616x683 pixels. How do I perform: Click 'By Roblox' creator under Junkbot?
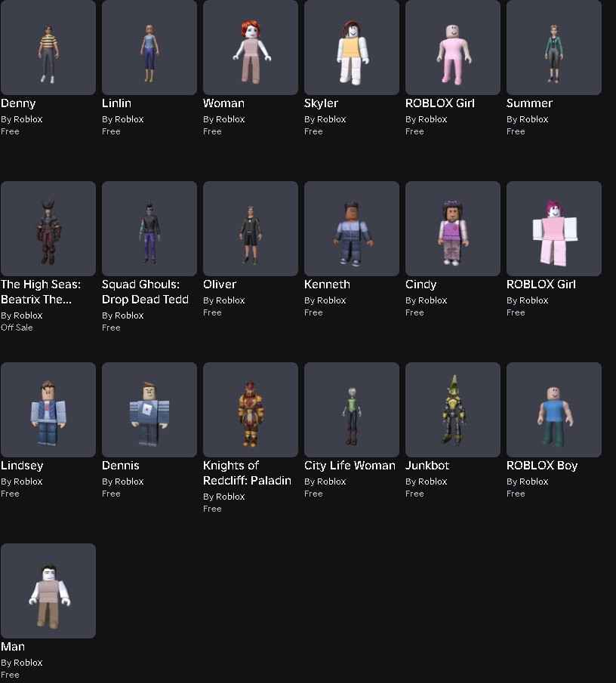point(426,481)
